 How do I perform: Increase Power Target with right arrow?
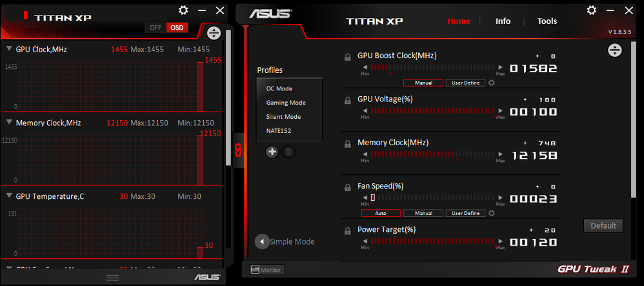500,241
